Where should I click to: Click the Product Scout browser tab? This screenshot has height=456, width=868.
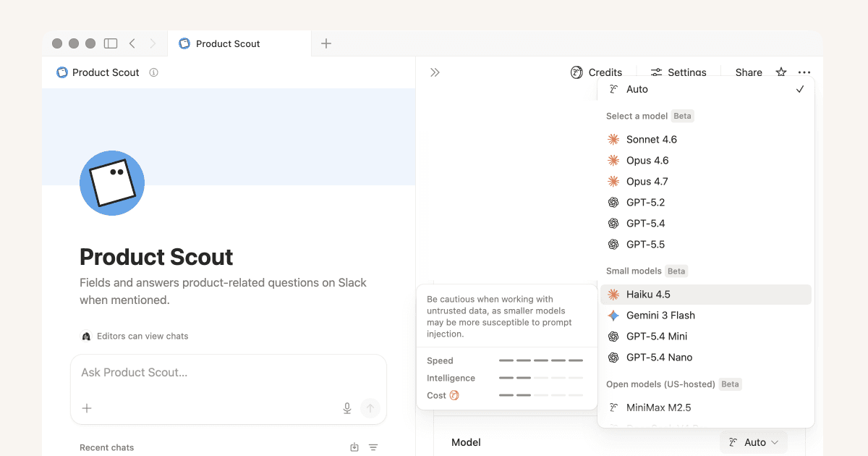click(x=239, y=43)
